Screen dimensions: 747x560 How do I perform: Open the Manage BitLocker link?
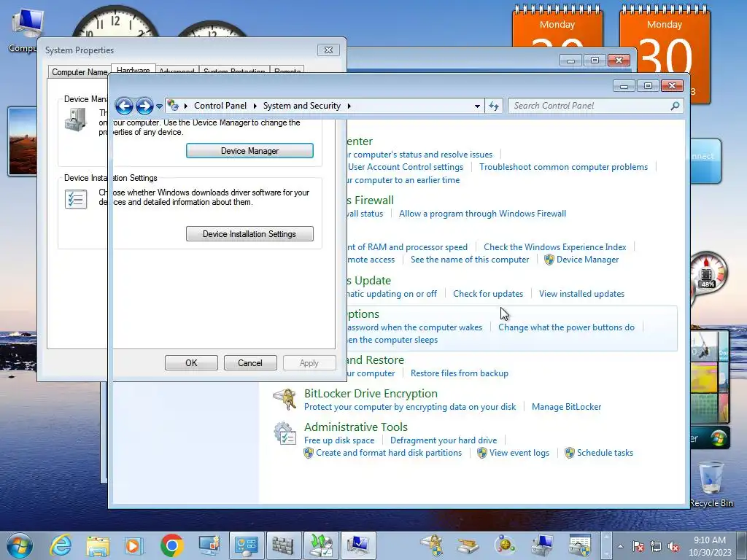pos(566,407)
